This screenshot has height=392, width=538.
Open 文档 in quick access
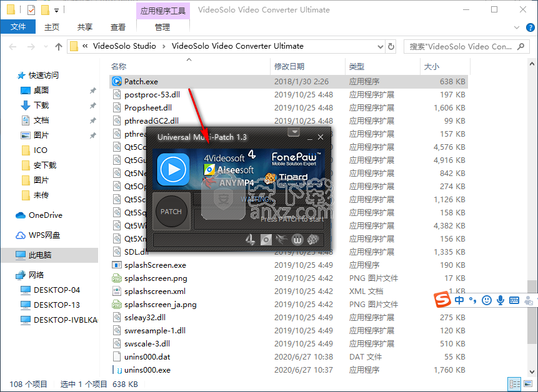[41, 120]
